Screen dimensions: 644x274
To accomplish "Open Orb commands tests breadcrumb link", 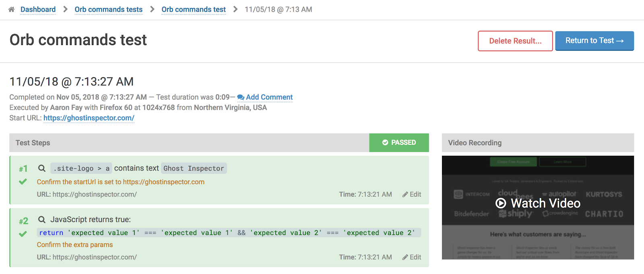I will (108, 9).
